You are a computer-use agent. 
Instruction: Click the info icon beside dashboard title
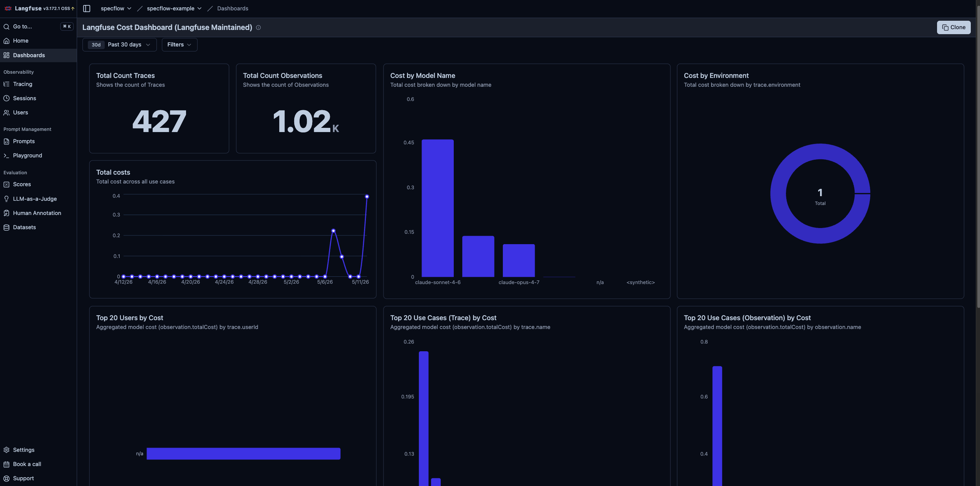[259, 28]
